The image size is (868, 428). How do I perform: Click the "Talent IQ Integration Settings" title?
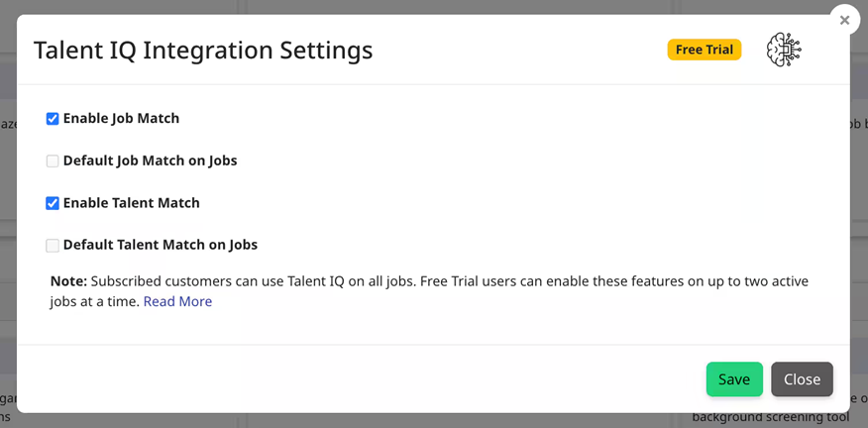pos(203,51)
